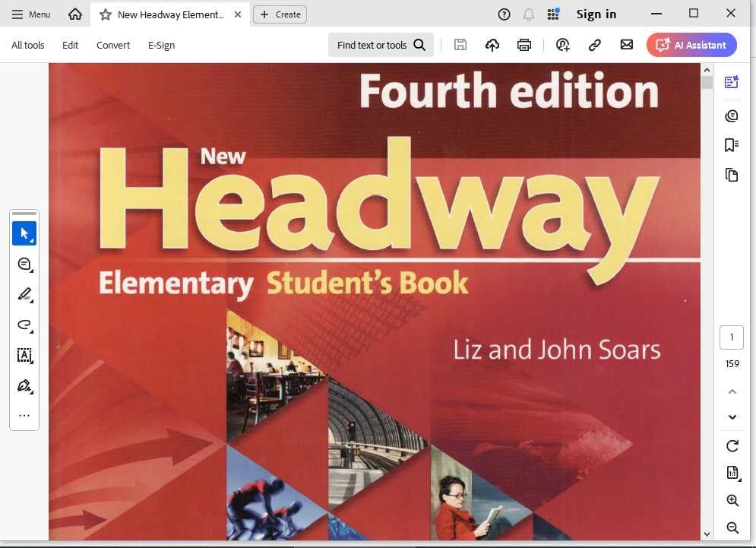Choose the Select arrow tool
The height and width of the screenshot is (548, 756).
pos(24,233)
